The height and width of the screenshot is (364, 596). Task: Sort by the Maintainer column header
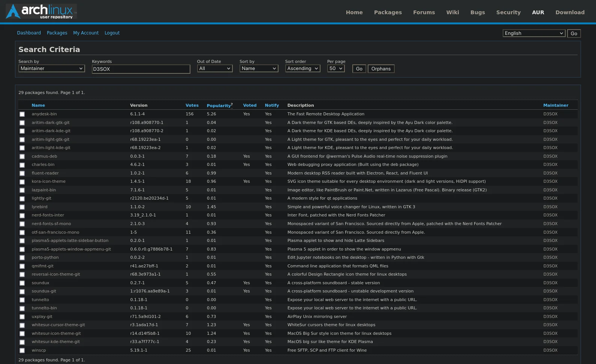point(556,106)
